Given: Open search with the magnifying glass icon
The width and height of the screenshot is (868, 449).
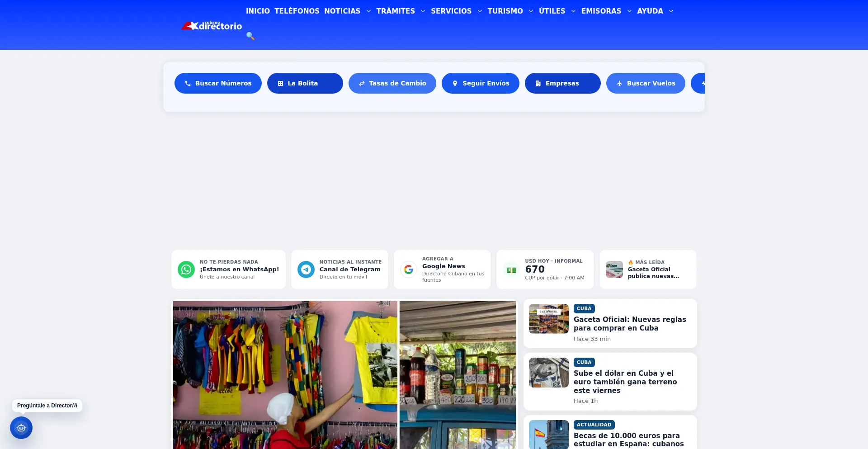Looking at the screenshot, I should pyautogui.click(x=250, y=36).
